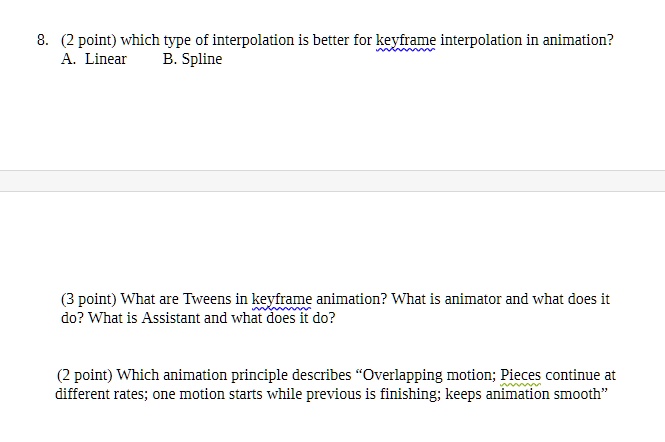Click the word different starting the last line
The image size is (665, 442).
(x=80, y=394)
